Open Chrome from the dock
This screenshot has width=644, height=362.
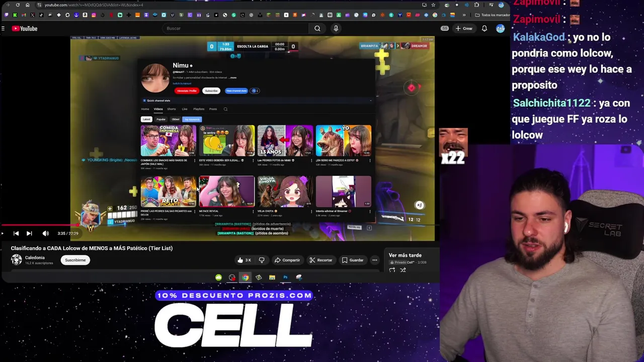point(245,277)
